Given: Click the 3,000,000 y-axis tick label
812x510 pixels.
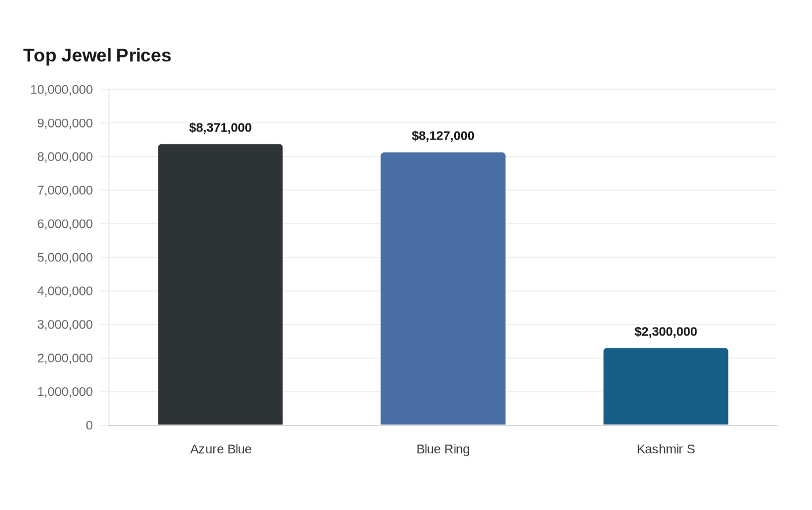Looking at the screenshot, I should tap(65, 325).
